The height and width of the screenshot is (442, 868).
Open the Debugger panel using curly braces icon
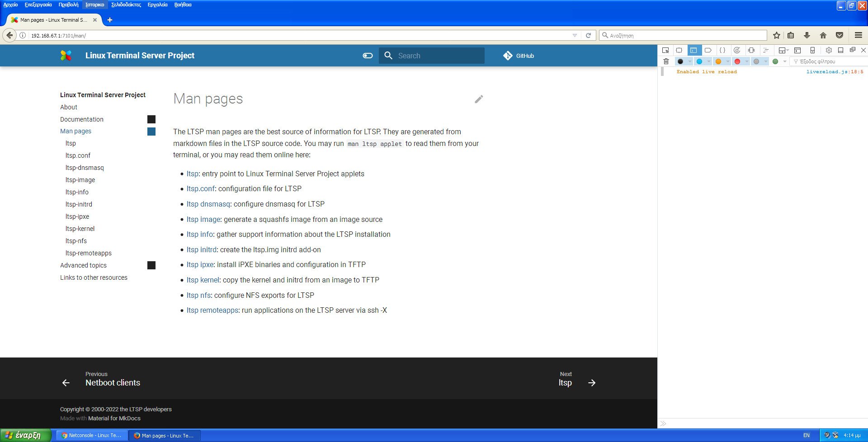pyautogui.click(x=723, y=50)
